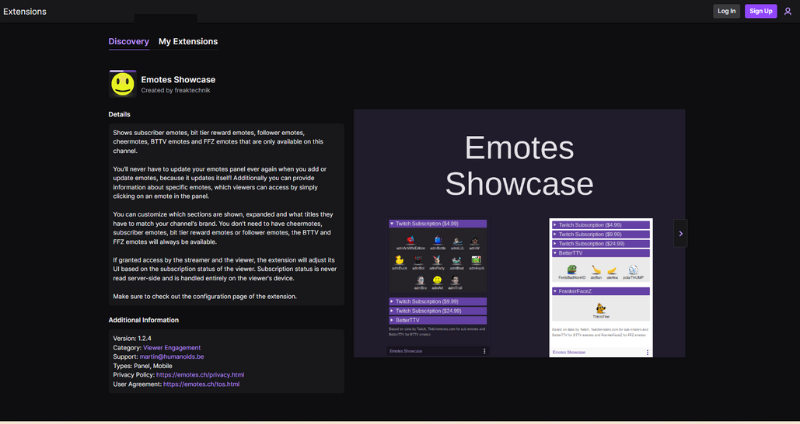Click the user profile icon in top bar
The width and height of the screenshot is (800, 424).
click(787, 11)
